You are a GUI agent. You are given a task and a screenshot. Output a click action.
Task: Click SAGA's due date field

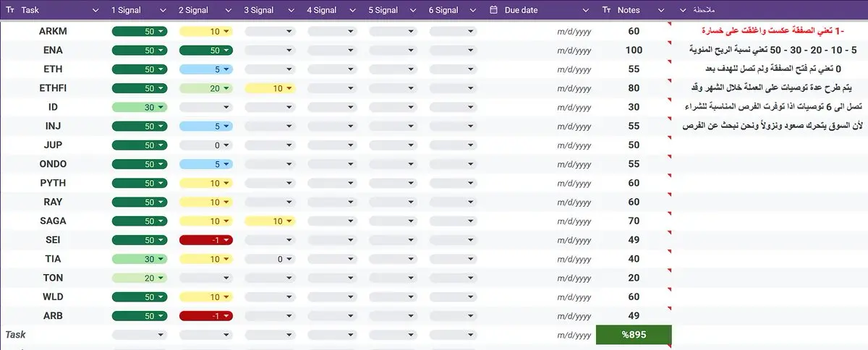tap(574, 221)
